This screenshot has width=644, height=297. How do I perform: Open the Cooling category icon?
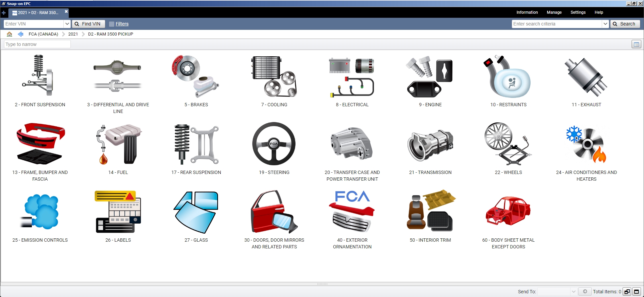click(x=274, y=76)
